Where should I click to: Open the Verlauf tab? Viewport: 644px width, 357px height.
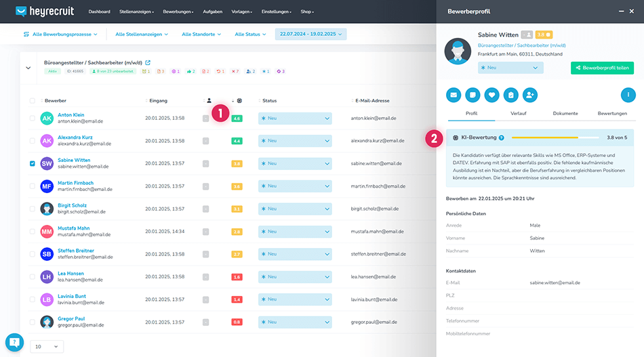(518, 113)
